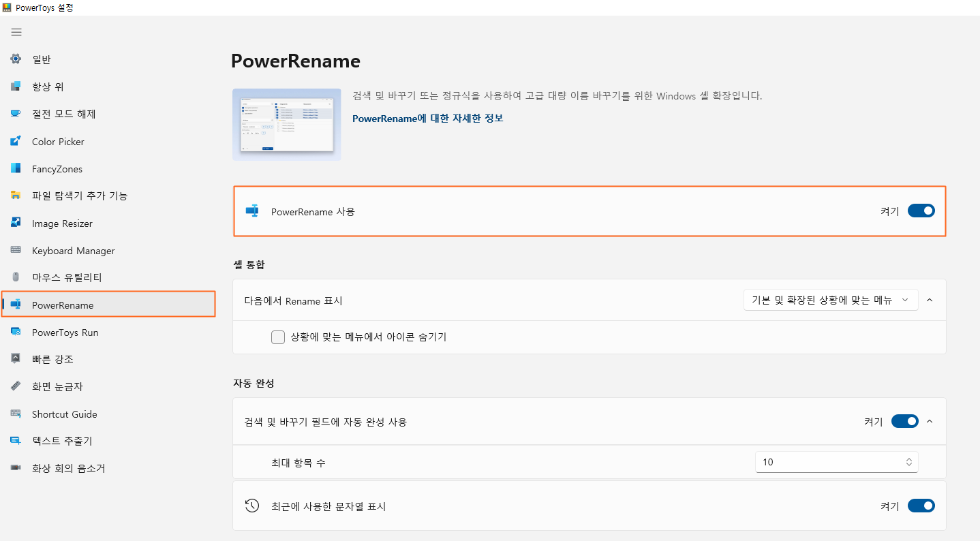Viewport: 980px width, 541px height.
Task: Click the mouse icon for 마우스 유틸리티
Action: pos(16,277)
